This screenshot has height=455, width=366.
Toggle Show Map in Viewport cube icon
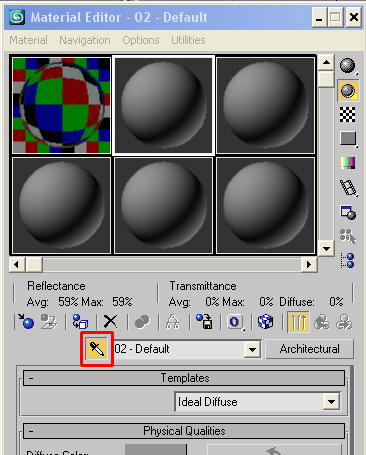(x=266, y=322)
